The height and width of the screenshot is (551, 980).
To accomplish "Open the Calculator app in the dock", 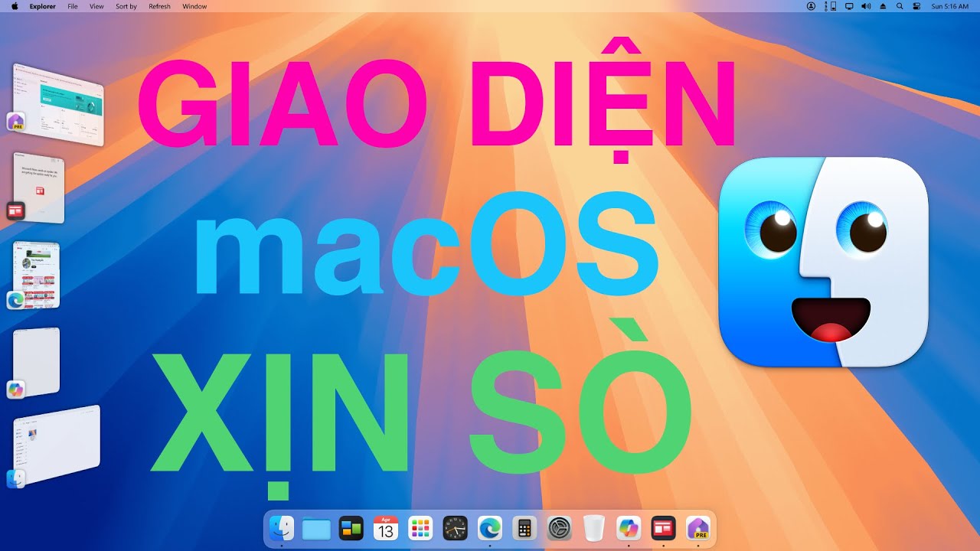I will click(524, 528).
